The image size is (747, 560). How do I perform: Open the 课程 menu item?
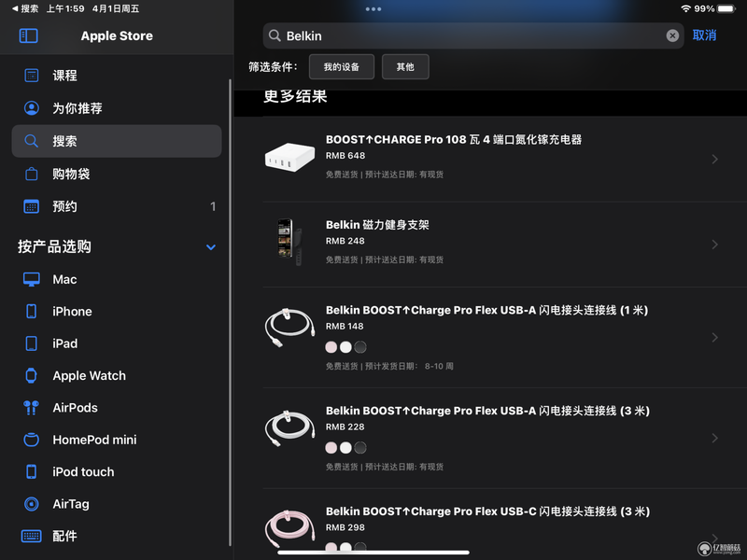coord(116,76)
